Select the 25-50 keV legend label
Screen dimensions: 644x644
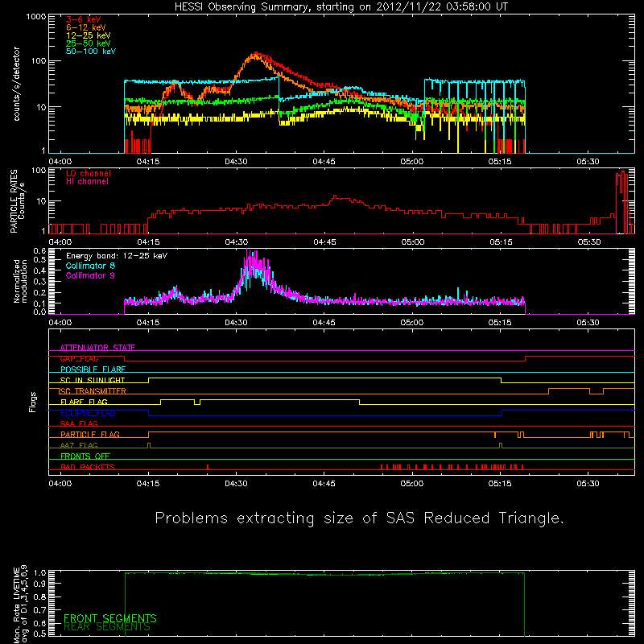coord(89,43)
